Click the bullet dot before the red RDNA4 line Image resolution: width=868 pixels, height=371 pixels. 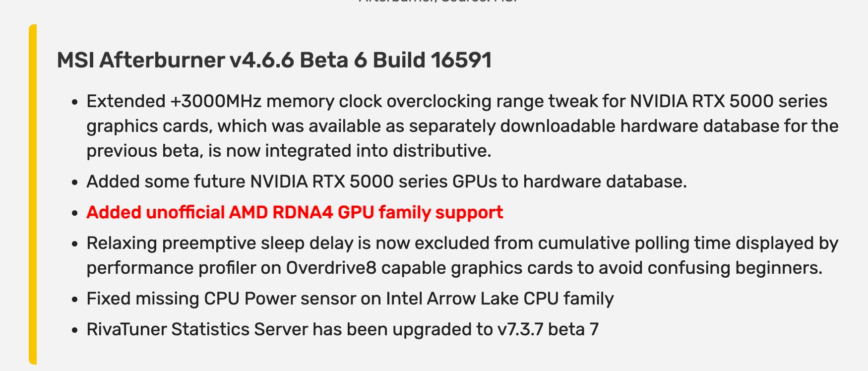(75, 214)
